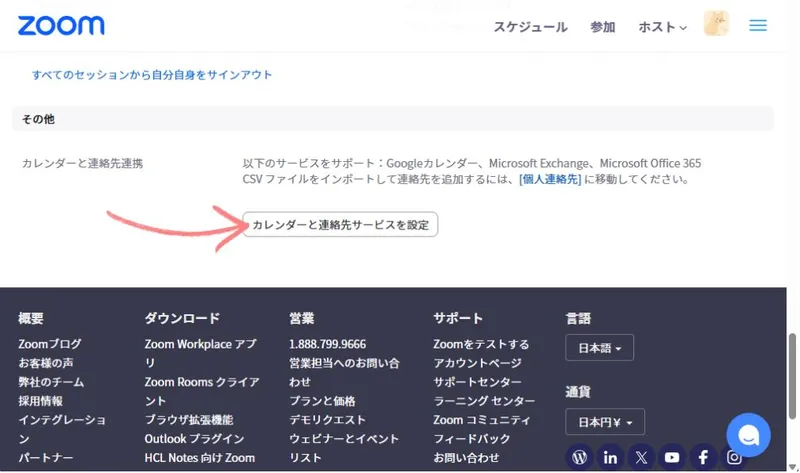This screenshot has height=473, width=800.
Task: Select 参加 in the top navigation
Action: coord(603,27)
